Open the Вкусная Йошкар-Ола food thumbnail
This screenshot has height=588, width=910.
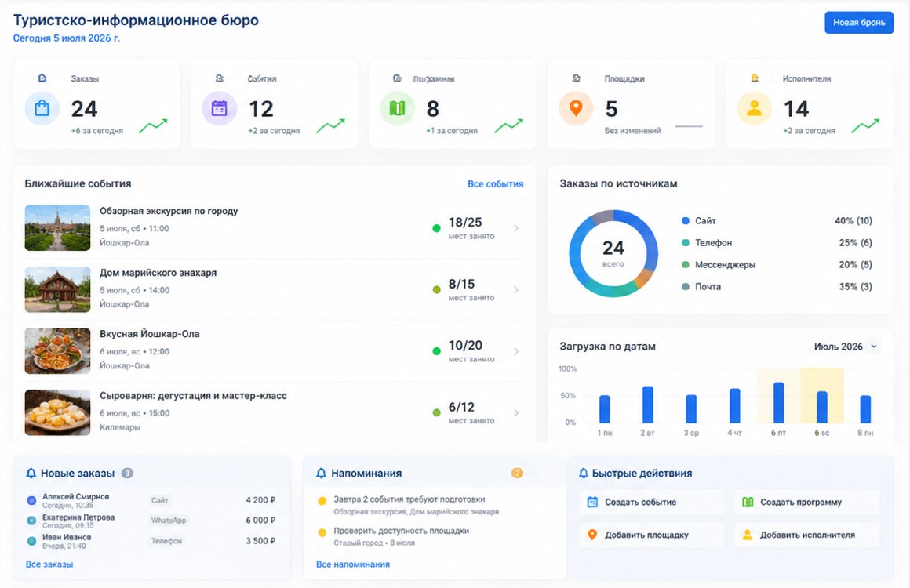point(57,350)
